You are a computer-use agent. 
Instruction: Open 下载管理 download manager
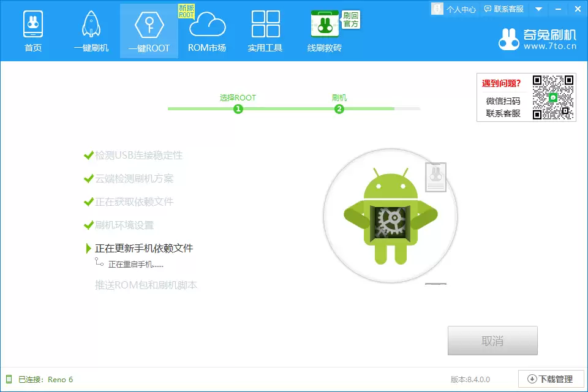coord(550,379)
